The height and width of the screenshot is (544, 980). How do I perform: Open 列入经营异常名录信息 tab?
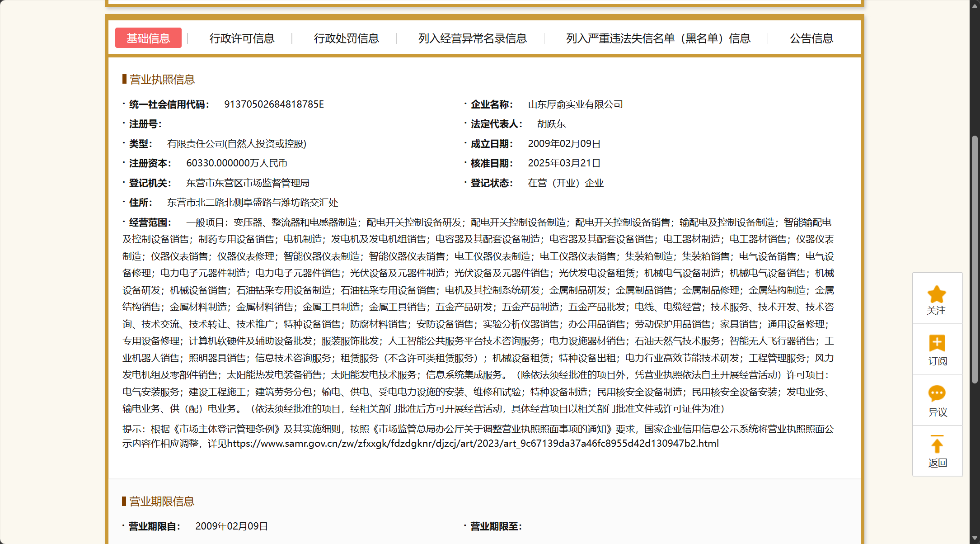pyautogui.click(x=472, y=38)
